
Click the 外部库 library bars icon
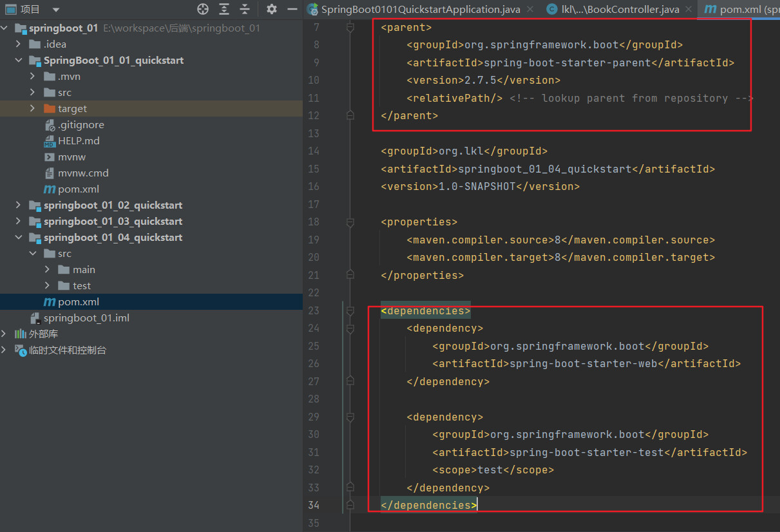tap(21, 334)
